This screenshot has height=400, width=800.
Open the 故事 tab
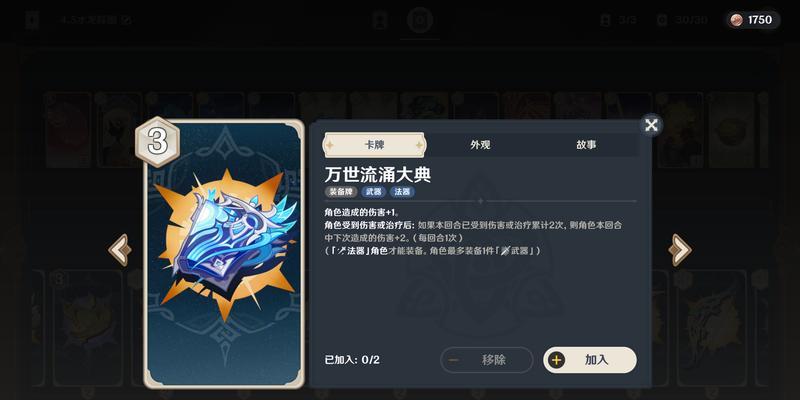click(x=586, y=145)
